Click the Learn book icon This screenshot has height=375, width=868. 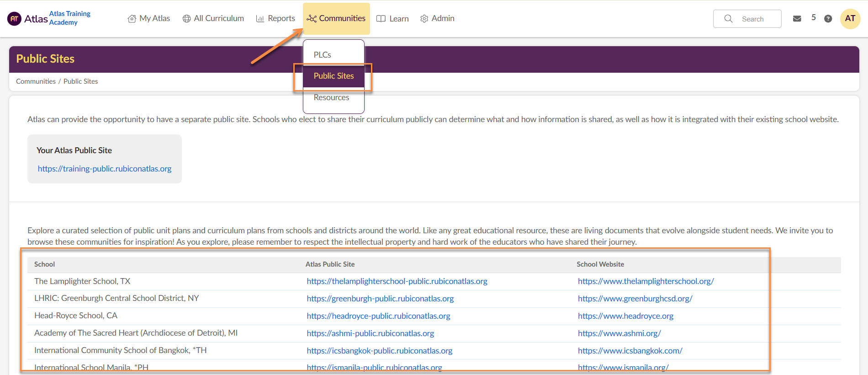point(381,19)
